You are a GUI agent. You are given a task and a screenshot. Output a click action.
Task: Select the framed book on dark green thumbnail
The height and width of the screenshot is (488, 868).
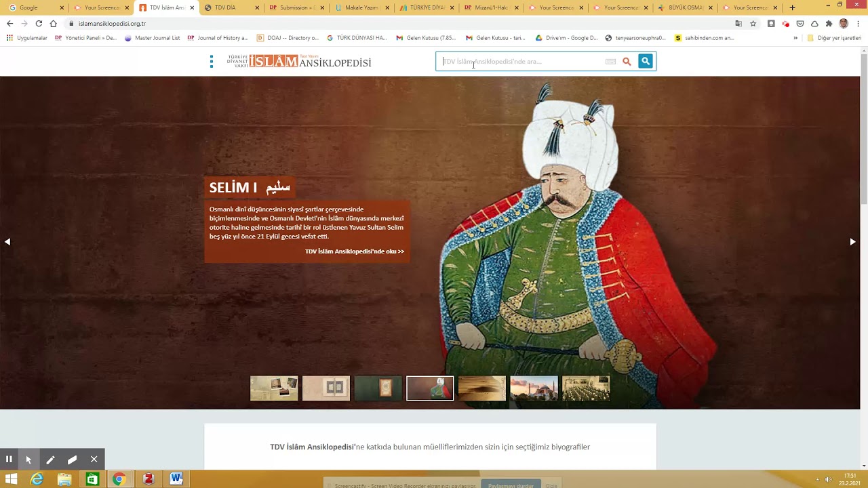coord(378,388)
